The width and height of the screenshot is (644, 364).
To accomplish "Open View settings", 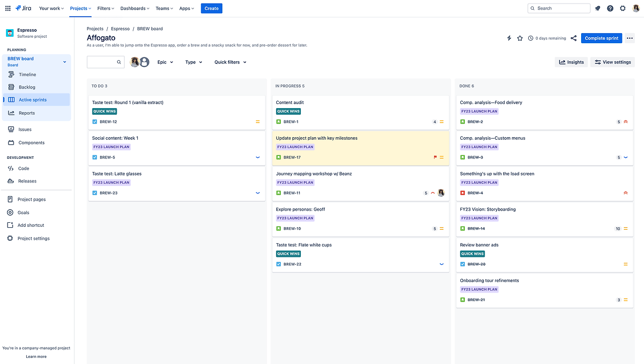I will [612, 62].
